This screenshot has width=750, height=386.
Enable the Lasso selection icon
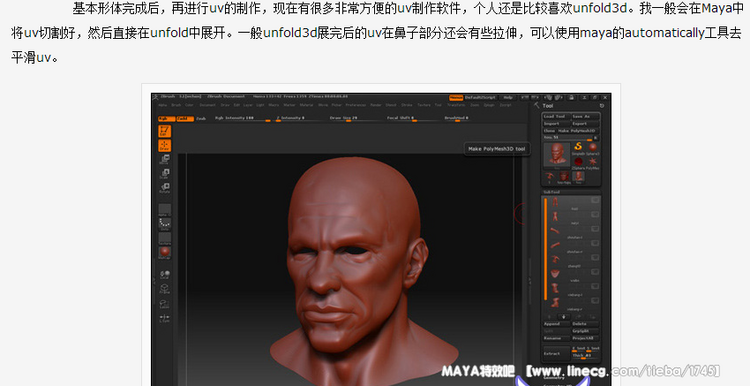[165, 304]
